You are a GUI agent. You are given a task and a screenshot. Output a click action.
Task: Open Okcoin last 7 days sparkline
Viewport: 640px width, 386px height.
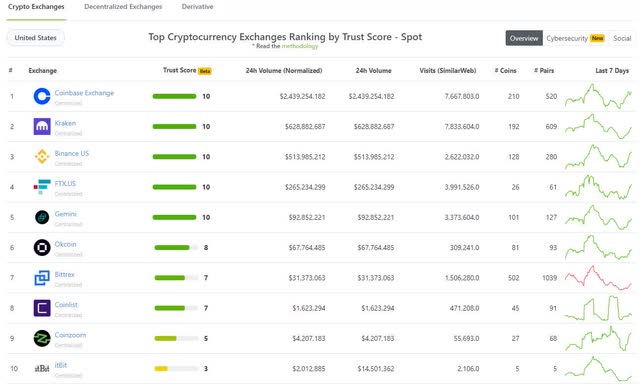point(598,247)
